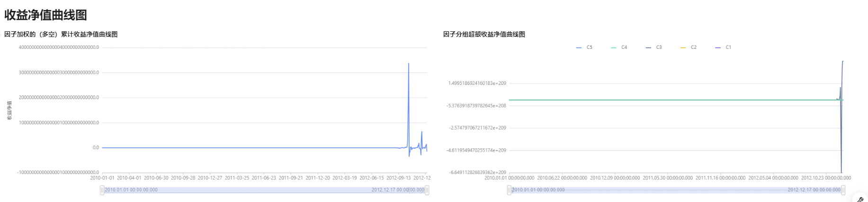Screen dimensions: 868x202
Task: Click left handle of the left chart's zoom slider
Action: pos(102,190)
